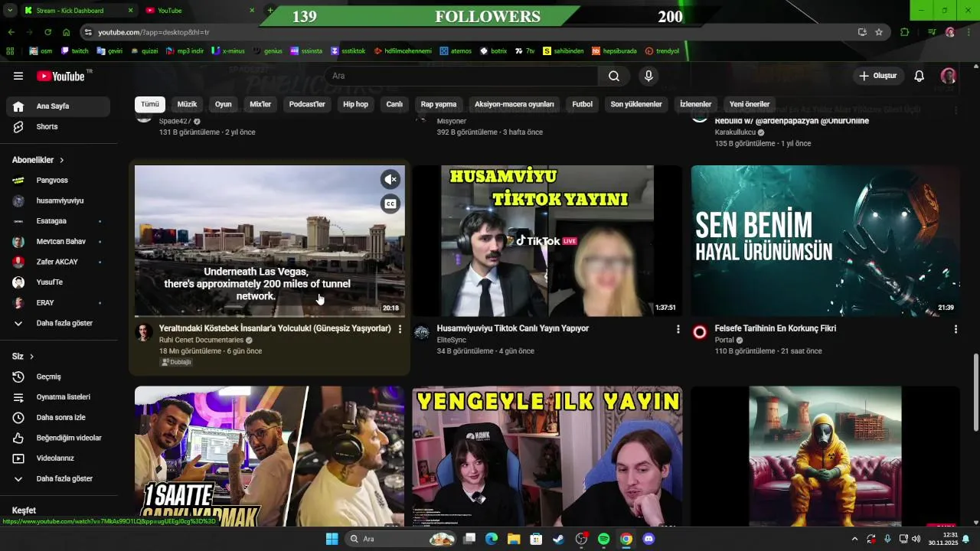Select the Canlı filter chip
This screenshot has height=551, width=980.
(x=394, y=104)
